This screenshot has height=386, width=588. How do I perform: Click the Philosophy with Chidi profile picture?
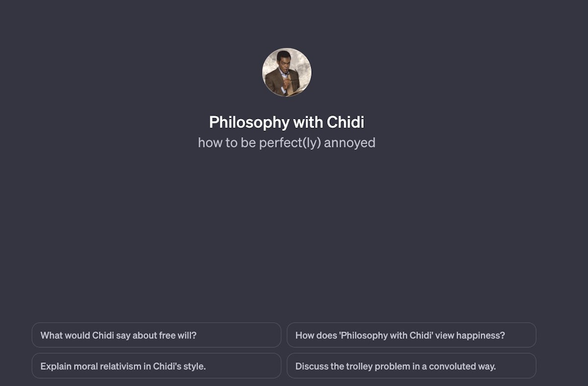click(287, 72)
